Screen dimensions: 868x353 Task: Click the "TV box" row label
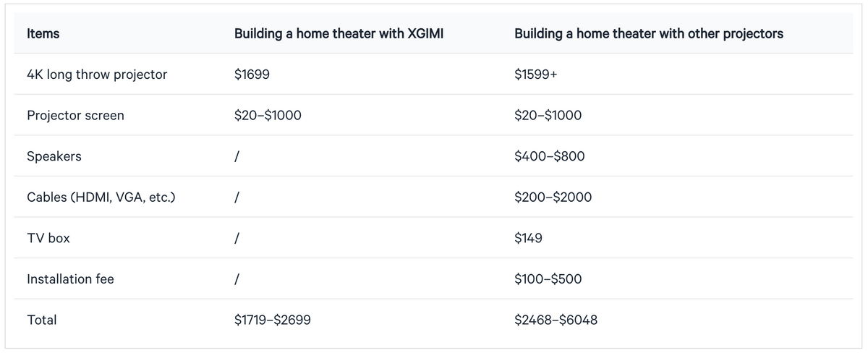[x=48, y=238]
